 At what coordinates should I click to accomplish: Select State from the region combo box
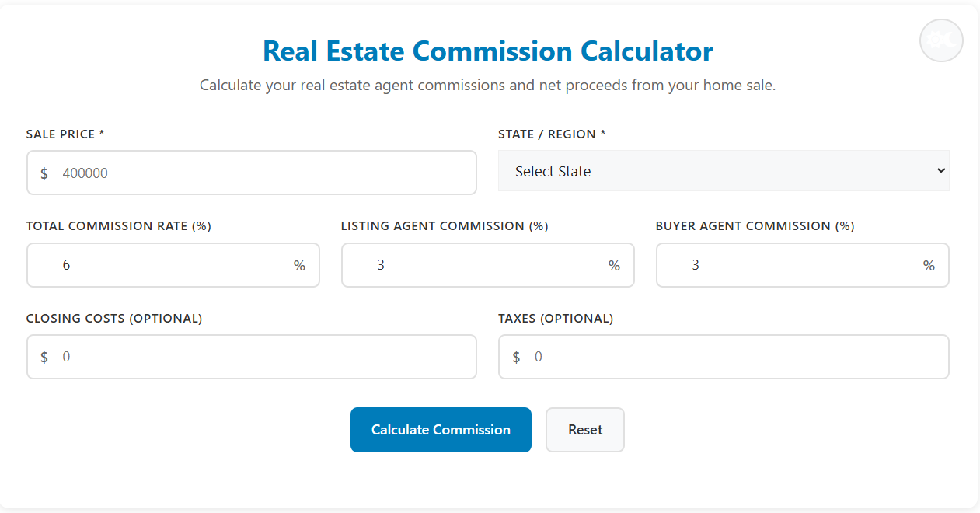723,170
